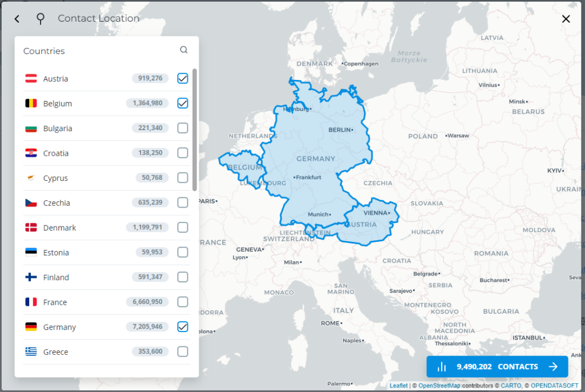Viewport: 585px width, 392px height.
Task: Click the right arrow on the CONTACTS button
Action: pyautogui.click(x=553, y=367)
